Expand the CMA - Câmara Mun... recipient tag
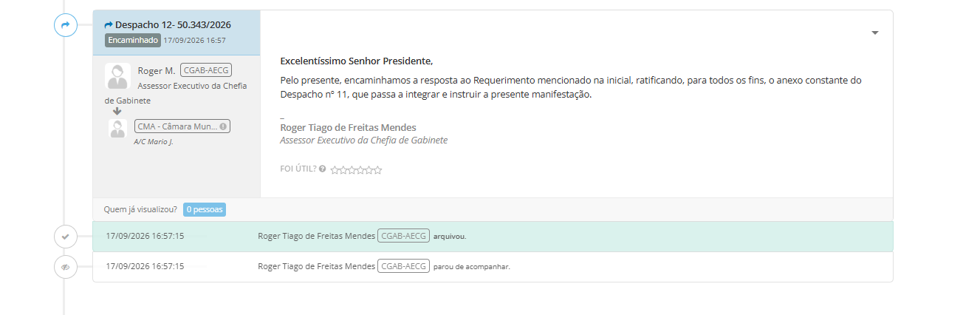Image resolution: width=980 pixels, height=315 pixels. [182, 126]
